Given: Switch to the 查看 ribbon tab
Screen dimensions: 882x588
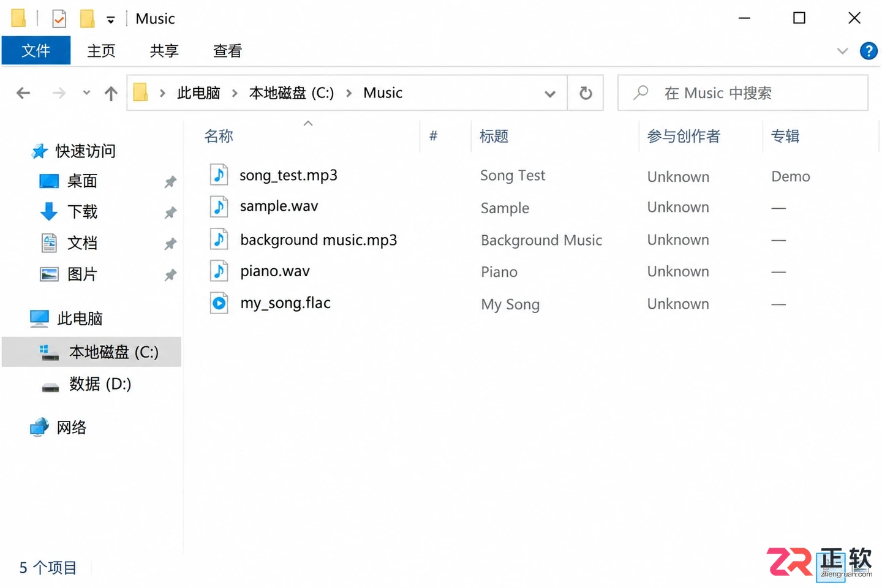Looking at the screenshot, I should [227, 51].
